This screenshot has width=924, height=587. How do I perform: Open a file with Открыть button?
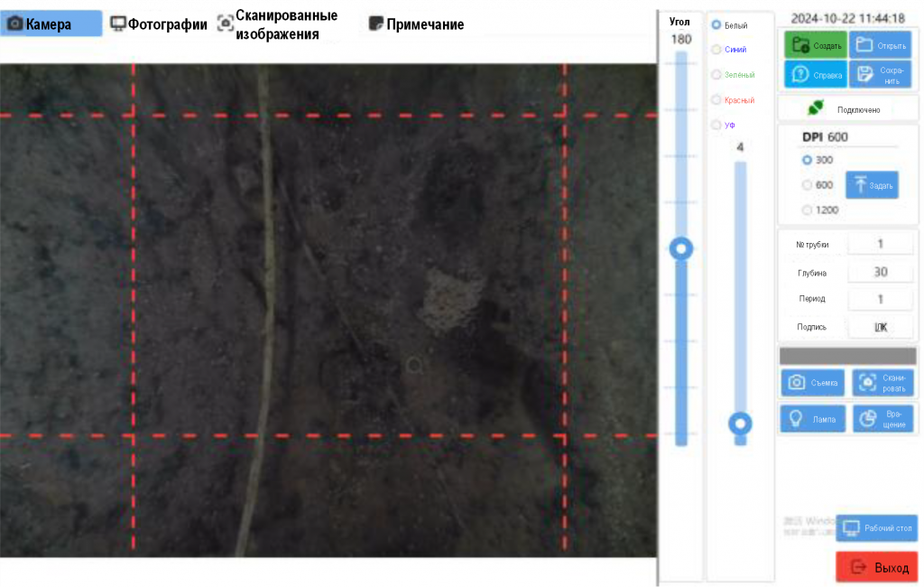[881, 45]
